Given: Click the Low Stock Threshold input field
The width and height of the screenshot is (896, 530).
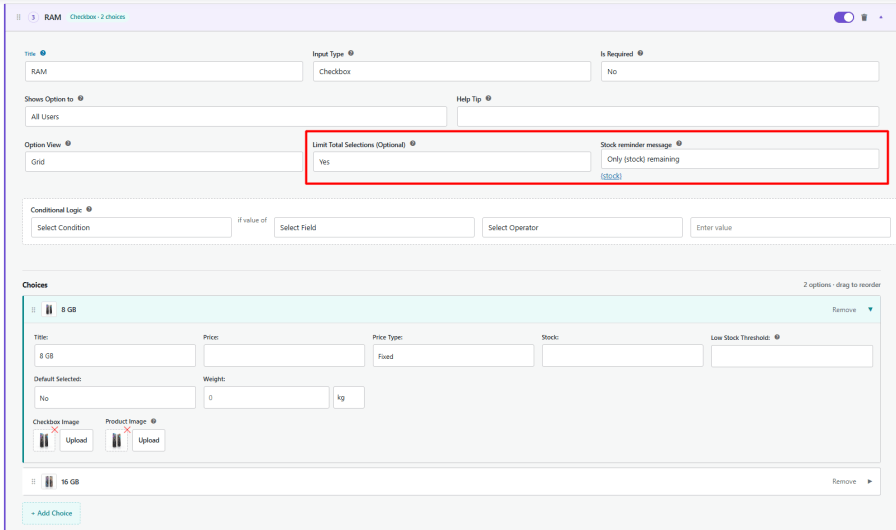Looking at the screenshot, I should tap(791, 356).
